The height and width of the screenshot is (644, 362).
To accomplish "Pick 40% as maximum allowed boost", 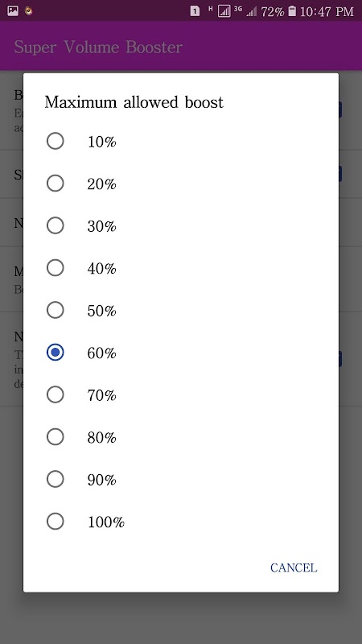I will pyautogui.click(x=55, y=268).
